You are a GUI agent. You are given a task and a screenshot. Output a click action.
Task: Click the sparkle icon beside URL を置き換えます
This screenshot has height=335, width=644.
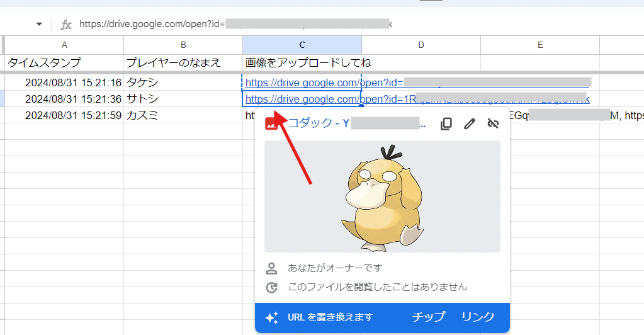[271, 317]
